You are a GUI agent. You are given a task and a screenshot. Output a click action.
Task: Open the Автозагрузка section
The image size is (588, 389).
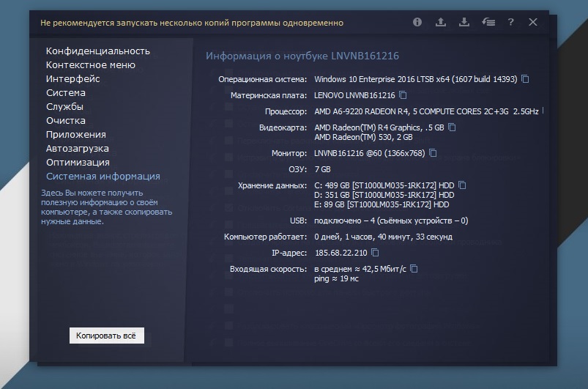77,149
